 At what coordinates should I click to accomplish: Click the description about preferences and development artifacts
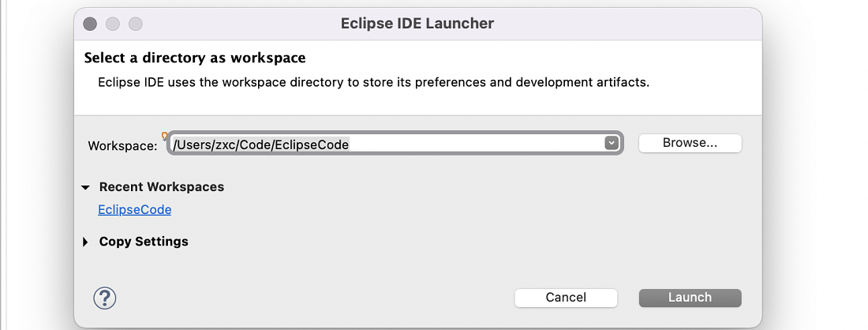[374, 82]
